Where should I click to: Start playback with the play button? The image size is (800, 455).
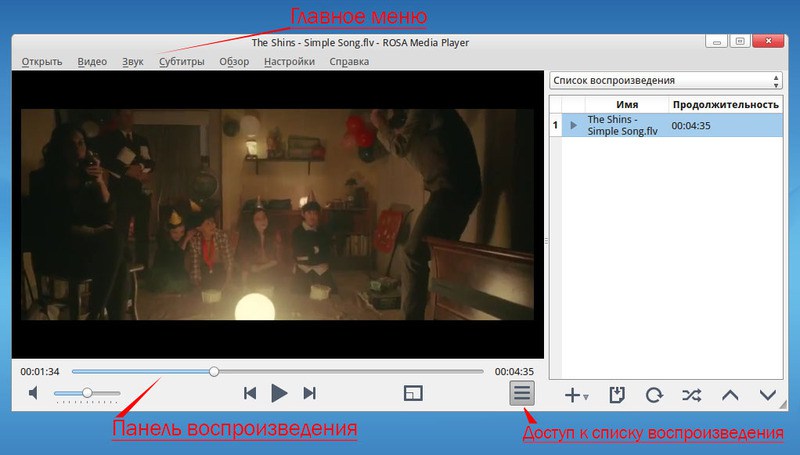click(279, 393)
